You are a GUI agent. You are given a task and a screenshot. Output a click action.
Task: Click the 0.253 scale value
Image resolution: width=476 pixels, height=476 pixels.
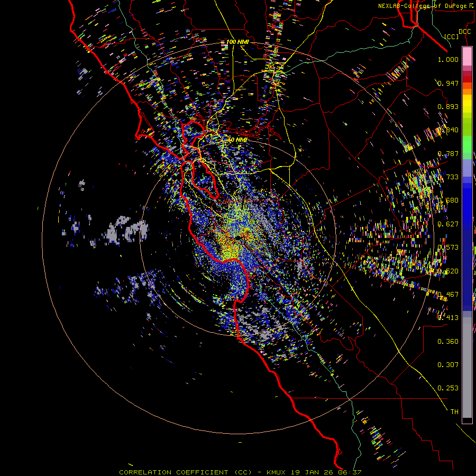448,388
